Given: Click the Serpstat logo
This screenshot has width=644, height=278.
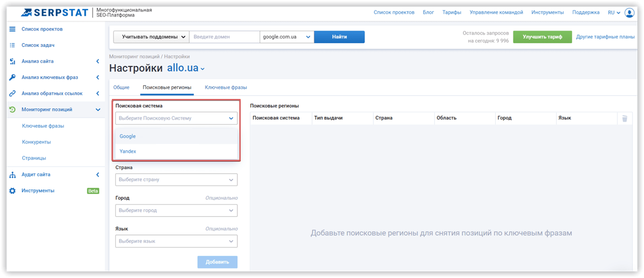Looking at the screenshot, I should (x=54, y=12).
